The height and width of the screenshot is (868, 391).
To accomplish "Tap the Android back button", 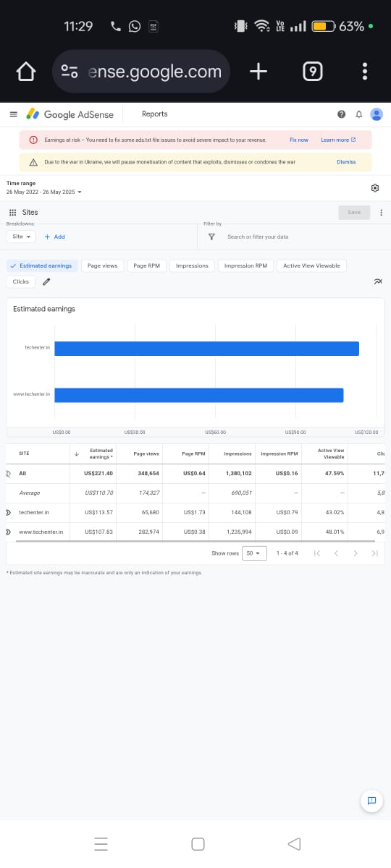I will 294,844.
